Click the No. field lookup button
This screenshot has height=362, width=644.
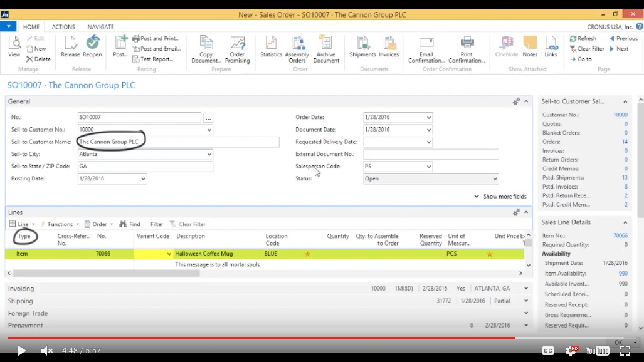[x=208, y=118]
